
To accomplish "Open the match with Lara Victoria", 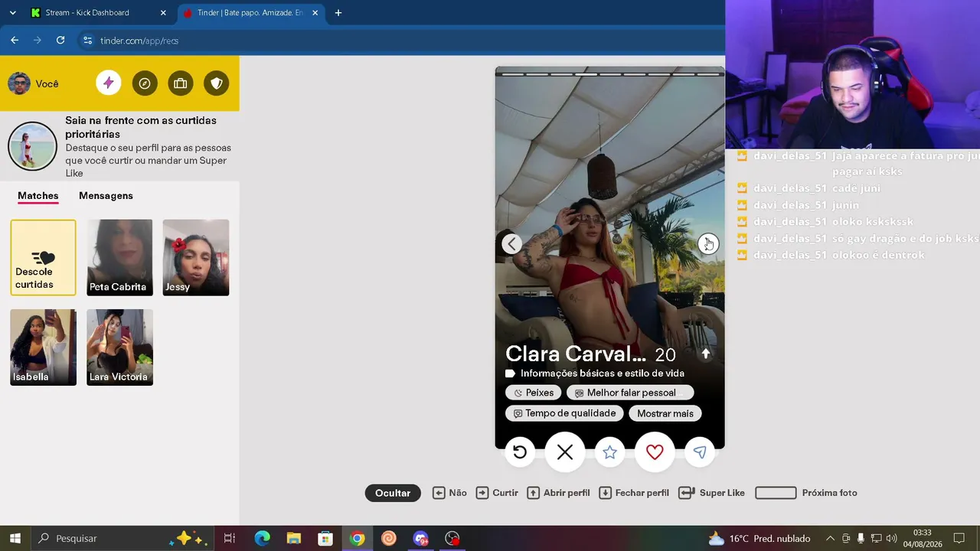I will [119, 347].
